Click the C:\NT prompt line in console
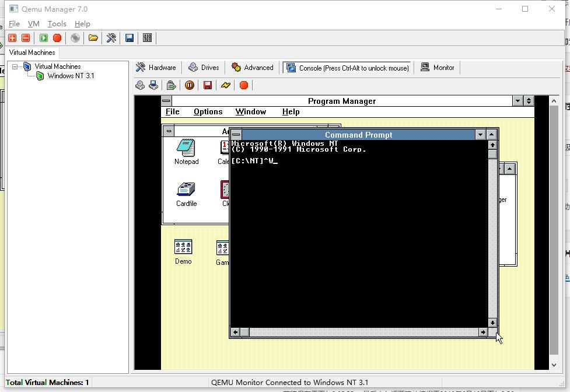The height and width of the screenshot is (392, 570). click(x=254, y=161)
